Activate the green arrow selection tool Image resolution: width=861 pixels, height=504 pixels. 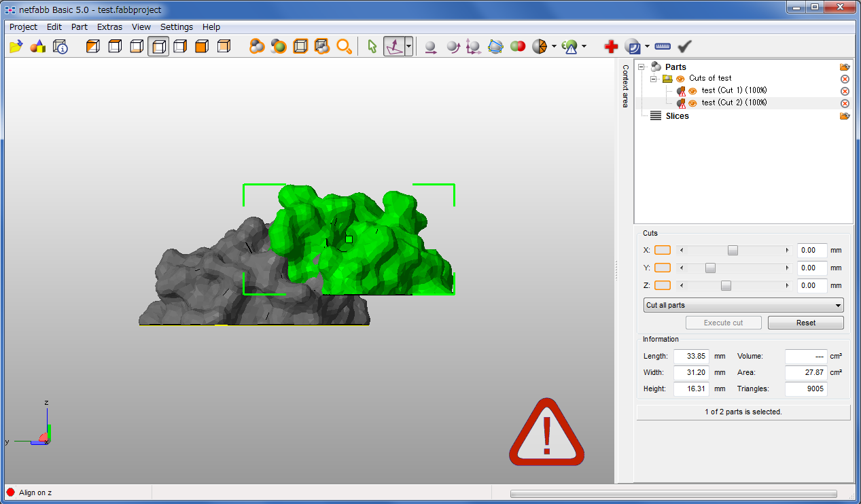click(372, 46)
